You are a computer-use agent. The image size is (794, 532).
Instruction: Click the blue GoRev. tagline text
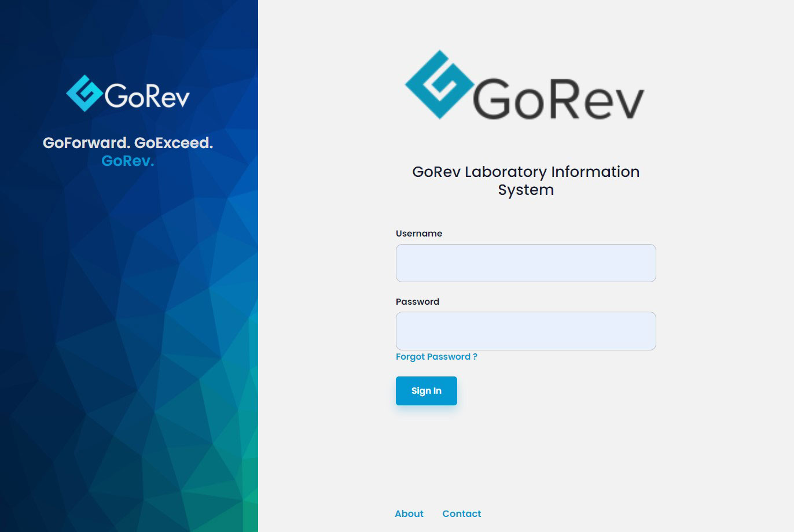128,161
